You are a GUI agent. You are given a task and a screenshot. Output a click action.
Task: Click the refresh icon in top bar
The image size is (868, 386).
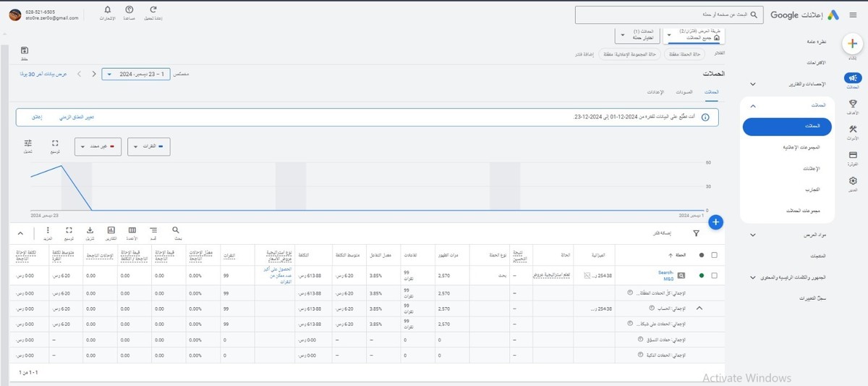point(153,10)
